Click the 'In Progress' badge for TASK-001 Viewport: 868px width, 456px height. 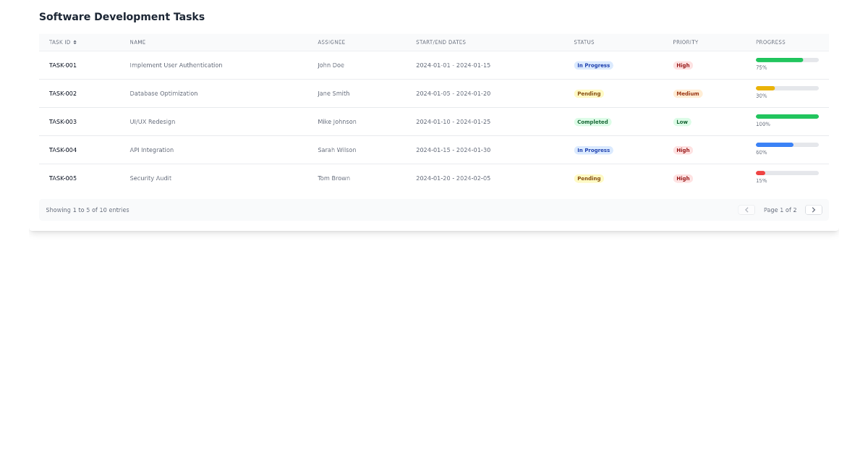(593, 65)
